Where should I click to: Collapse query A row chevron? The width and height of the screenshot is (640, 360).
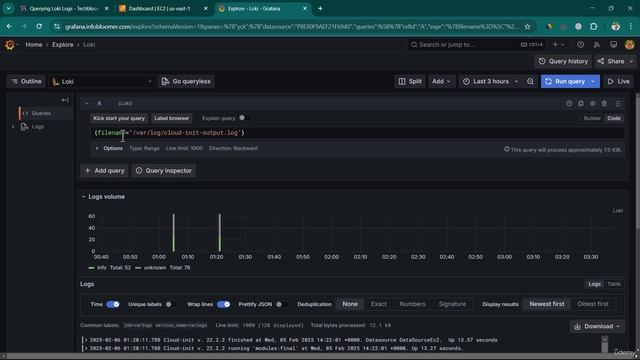click(87, 103)
